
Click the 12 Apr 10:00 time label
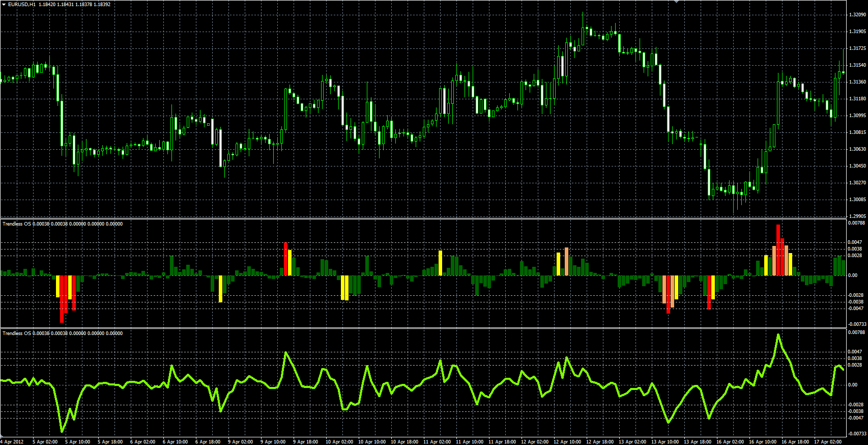click(567, 442)
